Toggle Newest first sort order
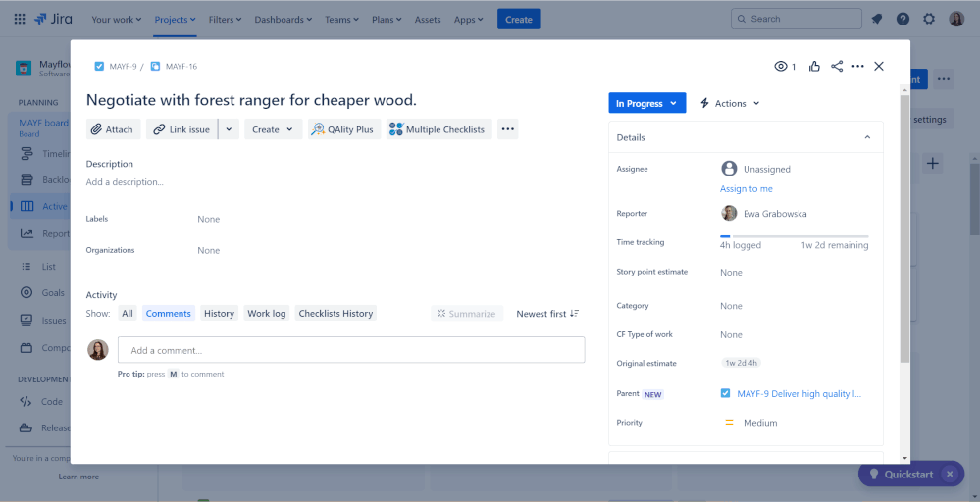980x502 pixels. click(547, 314)
